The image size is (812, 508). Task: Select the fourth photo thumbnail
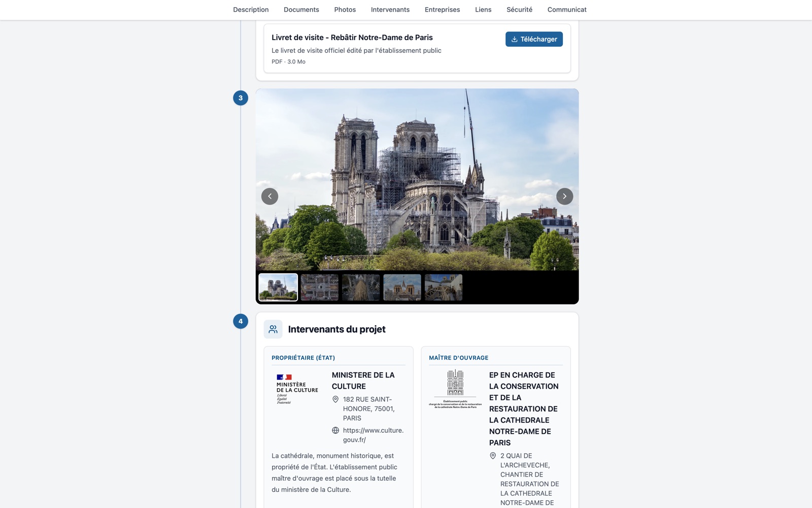(402, 287)
